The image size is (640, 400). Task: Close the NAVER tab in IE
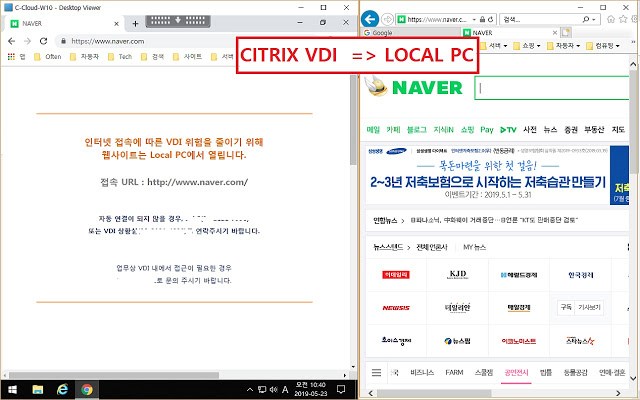555,33
